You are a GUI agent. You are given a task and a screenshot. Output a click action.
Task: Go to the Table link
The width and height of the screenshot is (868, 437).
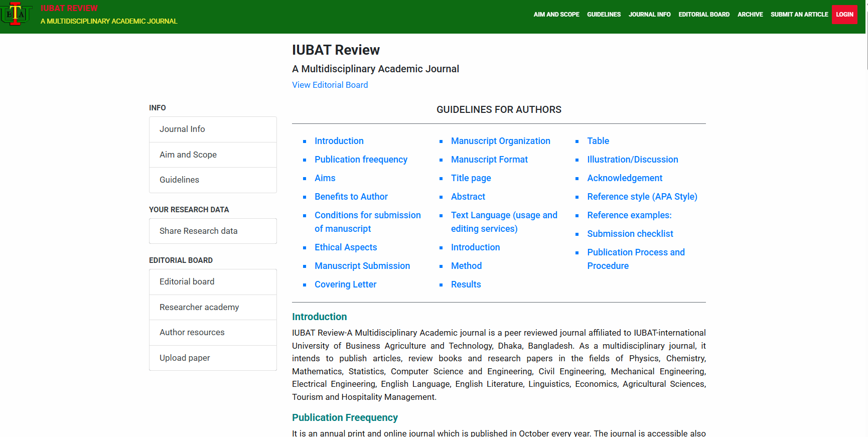pyautogui.click(x=598, y=141)
